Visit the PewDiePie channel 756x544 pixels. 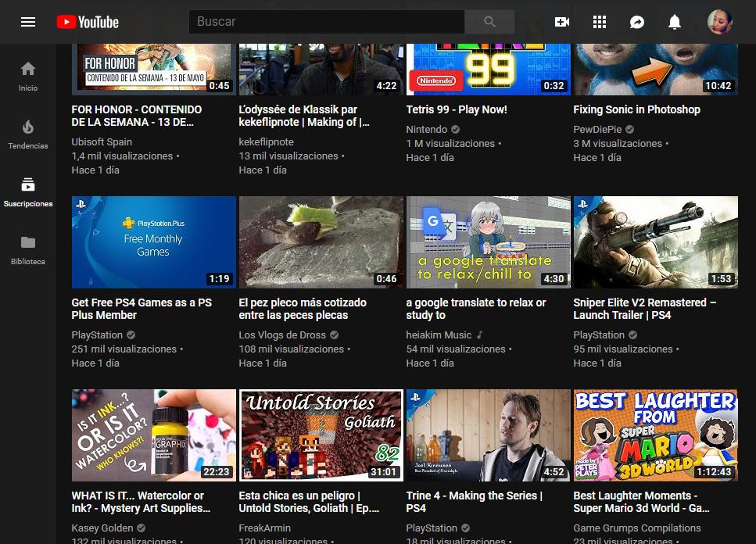click(597, 129)
